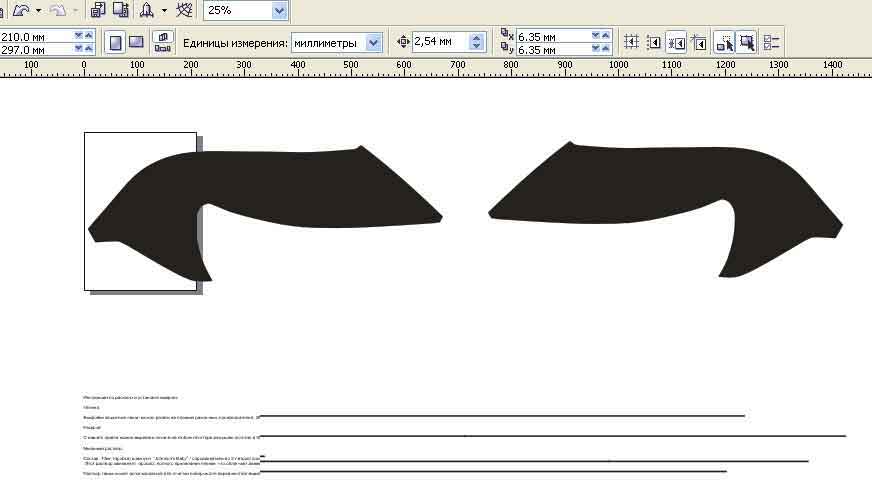
Task: Toggle Treat as filled selection mode
Action: 747,42
